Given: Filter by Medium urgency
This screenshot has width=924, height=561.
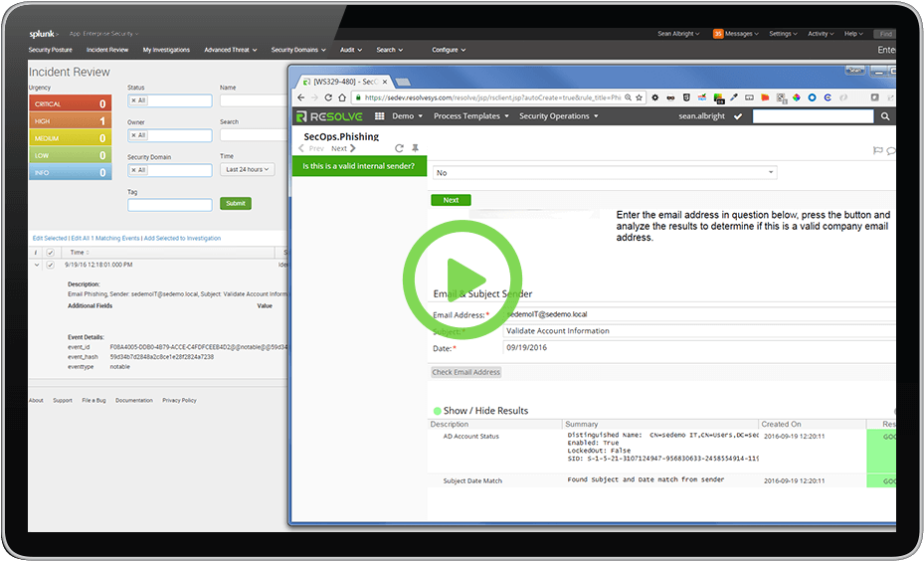Looking at the screenshot, I should tap(71, 138).
